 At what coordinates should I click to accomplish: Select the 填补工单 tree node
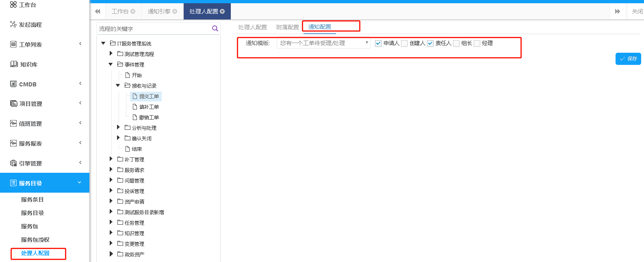149,107
